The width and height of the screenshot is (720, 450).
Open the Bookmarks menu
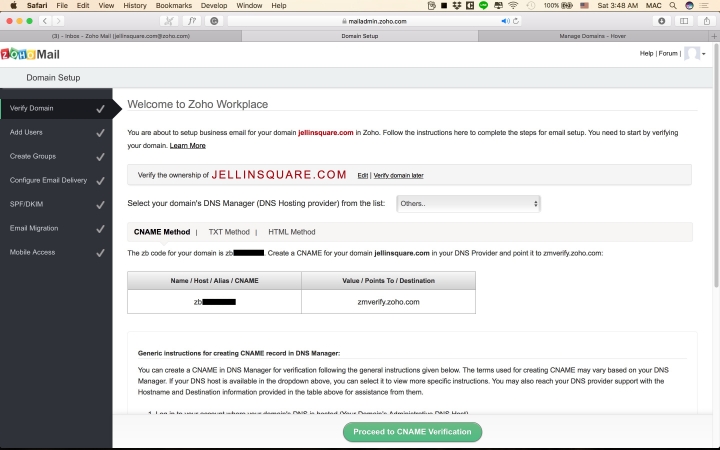point(174,6)
